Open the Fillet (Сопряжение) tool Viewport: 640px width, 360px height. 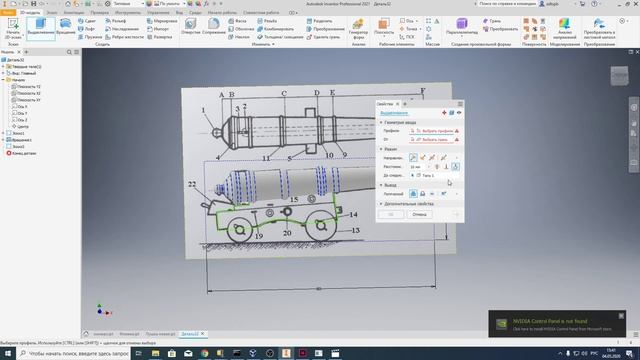[x=214, y=27]
